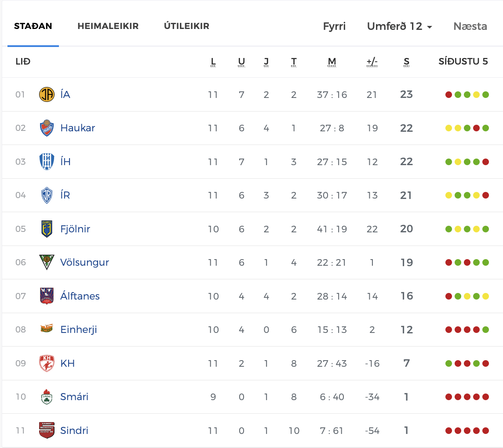Image resolution: width=503 pixels, height=448 pixels.
Task: Click the Fjölnir shield logo
Action: 47,229
